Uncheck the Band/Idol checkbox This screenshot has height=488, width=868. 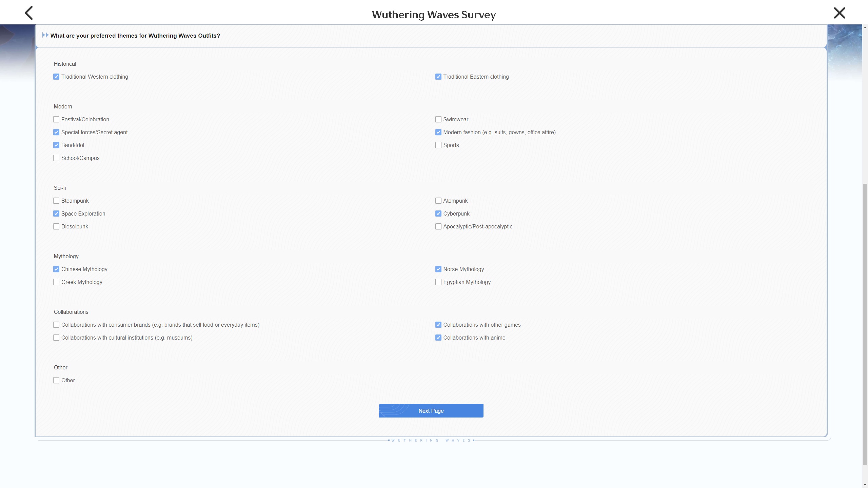(x=56, y=145)
